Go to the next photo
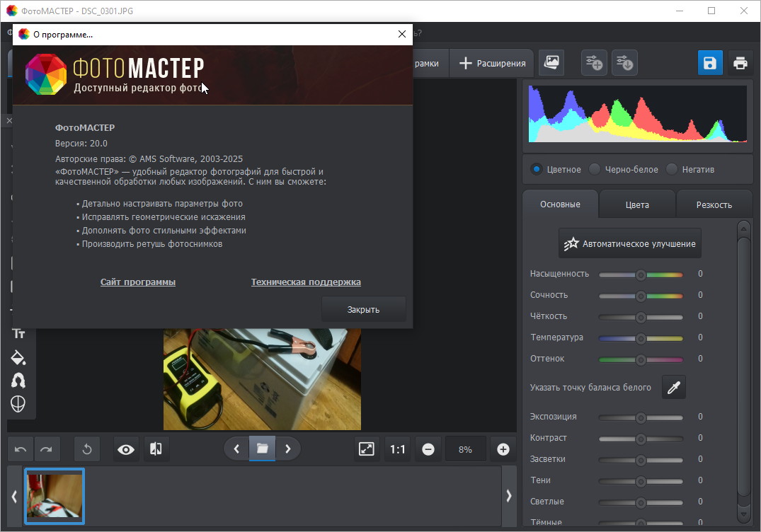The height and width of the screenshot is (532, 761). coord(288,449)
